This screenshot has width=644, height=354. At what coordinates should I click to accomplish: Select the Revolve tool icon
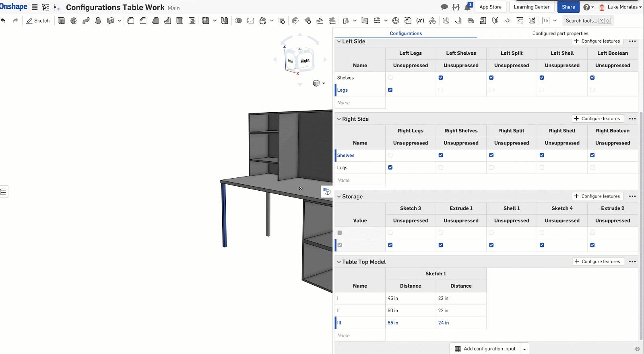click(x=74, y=21)
